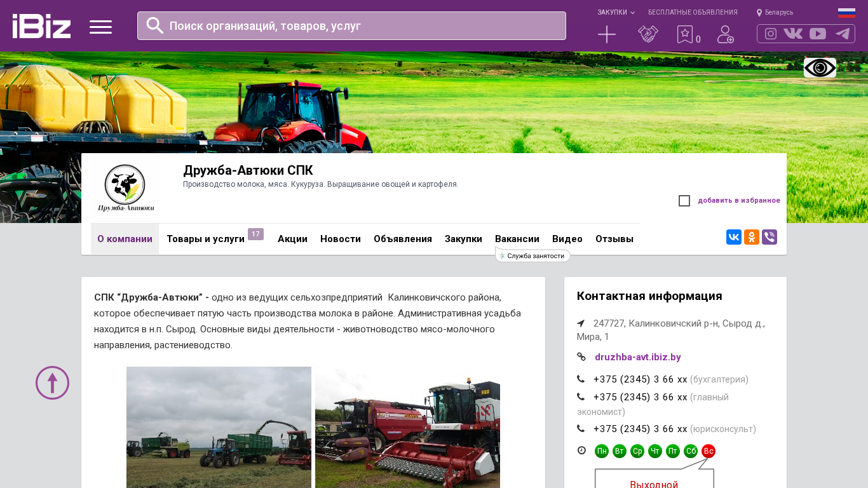Open the druzhba-avt.ibiz.by website link
Image resolution: width=868 pixels, height=488 pixels.
638,357
